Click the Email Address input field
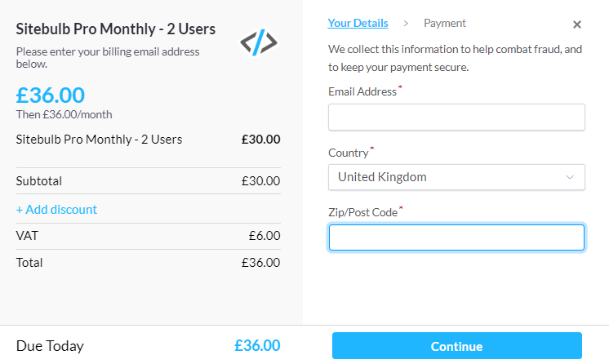 point(456,117)
